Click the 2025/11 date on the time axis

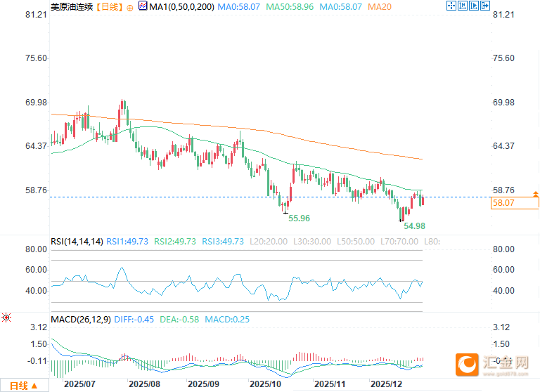pos(330,384)
